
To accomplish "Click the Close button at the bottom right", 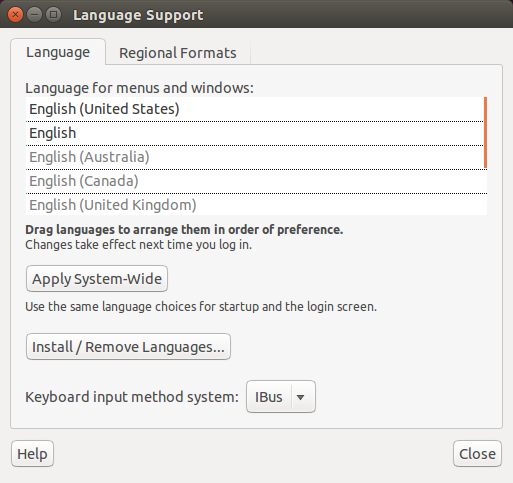I will tap(477, 454).
